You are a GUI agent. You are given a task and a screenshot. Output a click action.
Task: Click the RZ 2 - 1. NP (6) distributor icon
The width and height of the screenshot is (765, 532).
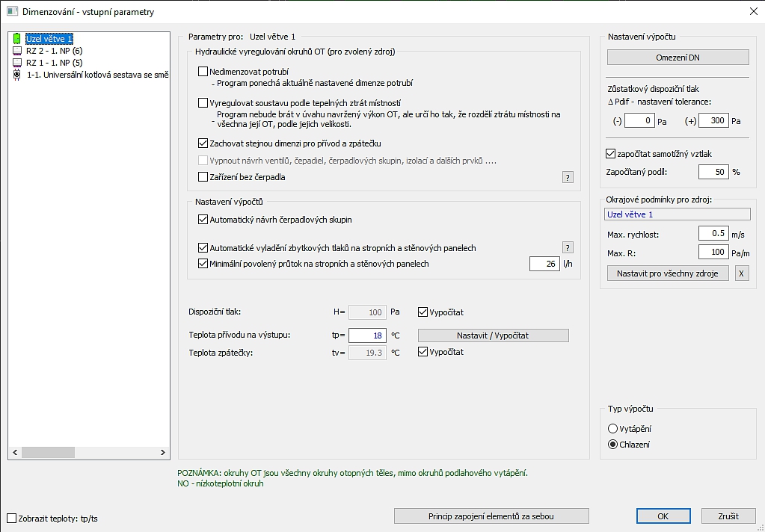[x=17, y=51]
